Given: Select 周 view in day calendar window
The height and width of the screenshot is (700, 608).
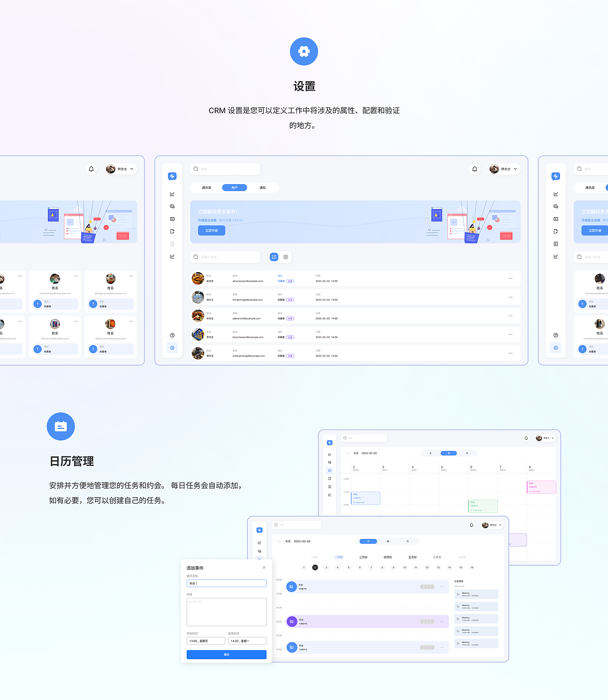Looking at the screenshot, I should (388, 541).
